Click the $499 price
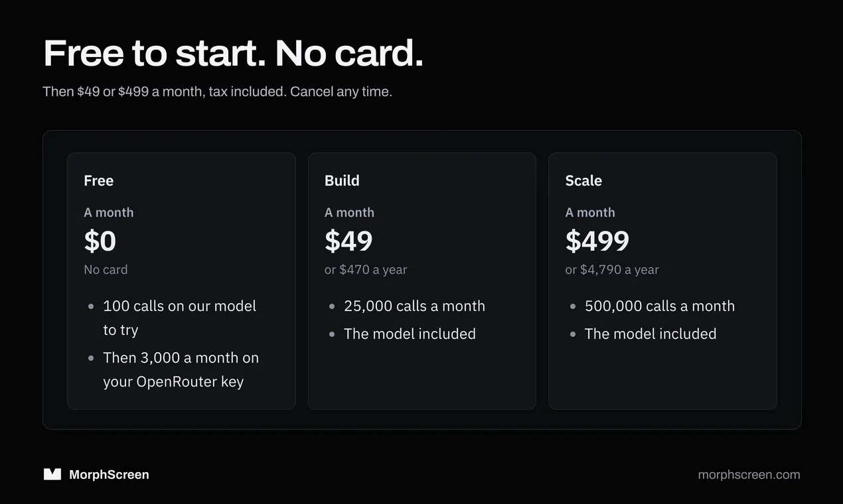 click(597, 241)
